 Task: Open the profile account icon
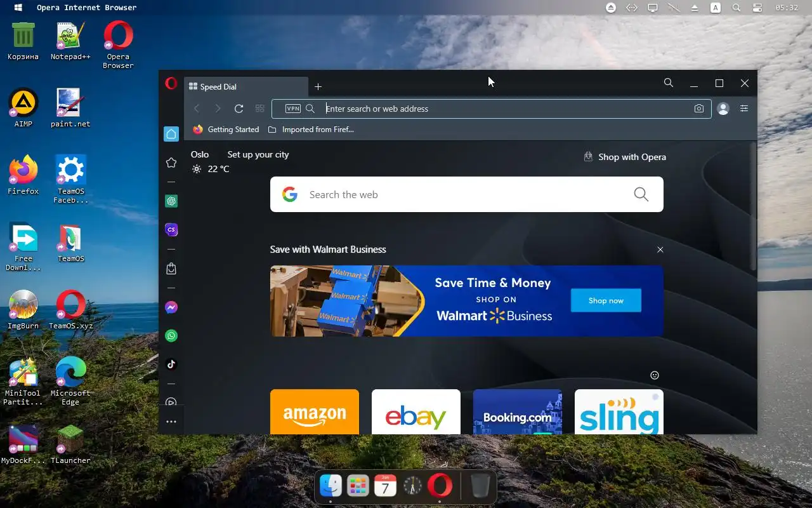pyautogui.click(x=723, y=109)
